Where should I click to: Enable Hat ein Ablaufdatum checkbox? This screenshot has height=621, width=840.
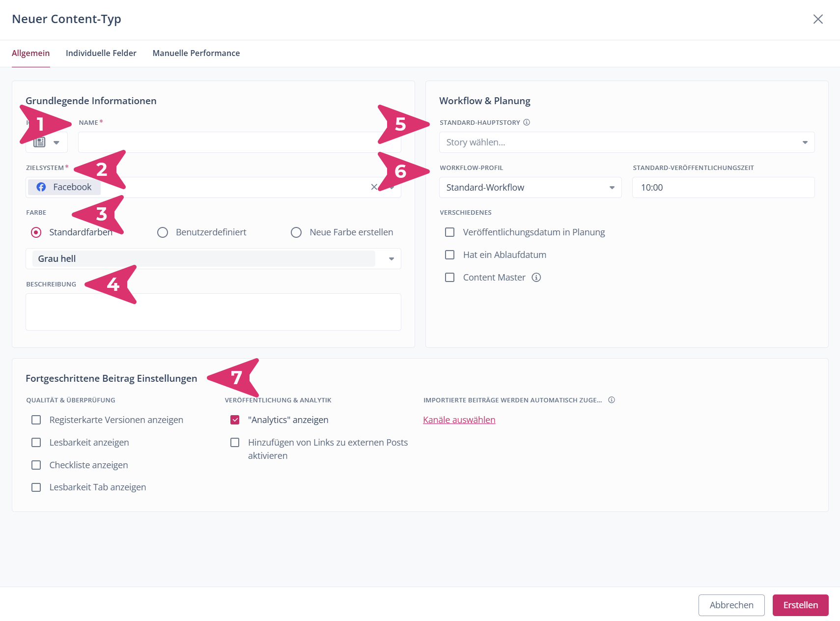449,255
